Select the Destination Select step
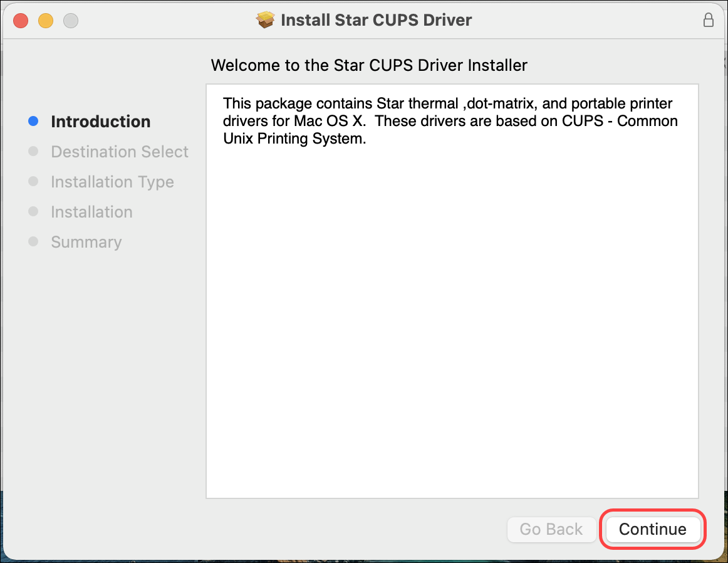Screen dimensions: 728x563 point(120,152)
